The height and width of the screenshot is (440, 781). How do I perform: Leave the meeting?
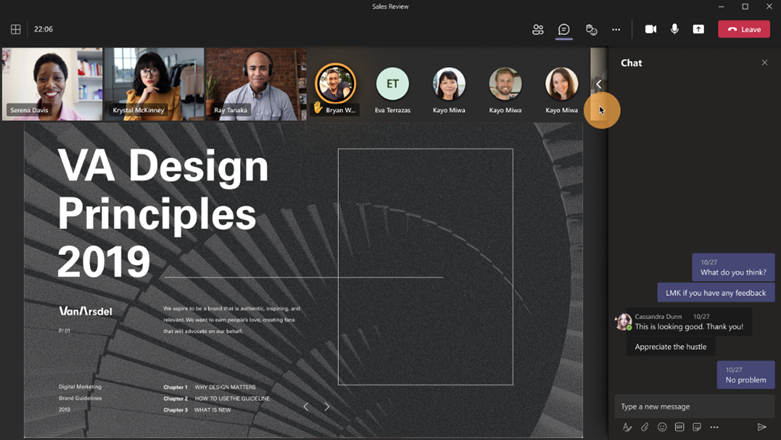pos(744,29)
